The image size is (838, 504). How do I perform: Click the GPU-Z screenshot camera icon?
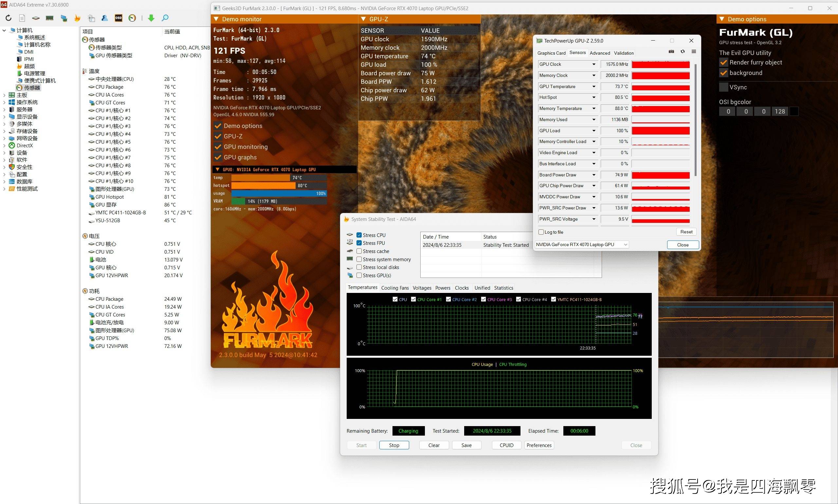[x=671, y=52]
